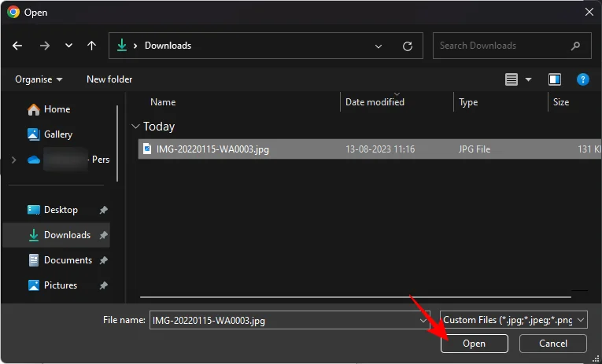Open recent locations dropdown arrow
Viewport: 602px width, 364px height.
[x=68, y=46]
